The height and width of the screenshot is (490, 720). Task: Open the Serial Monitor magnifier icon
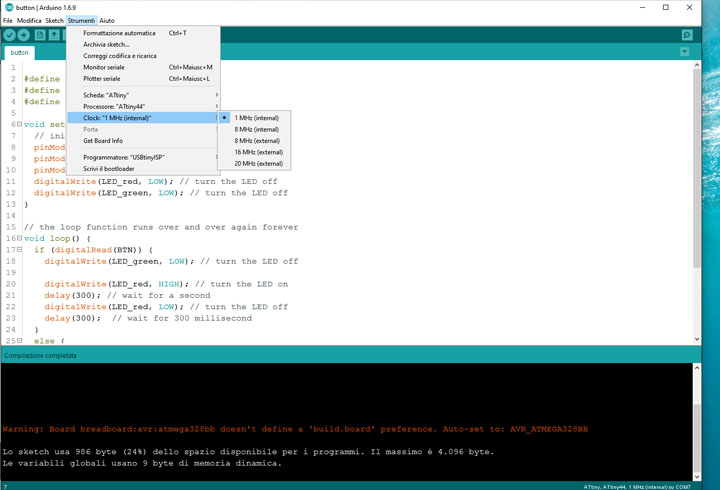coord(687,35)
